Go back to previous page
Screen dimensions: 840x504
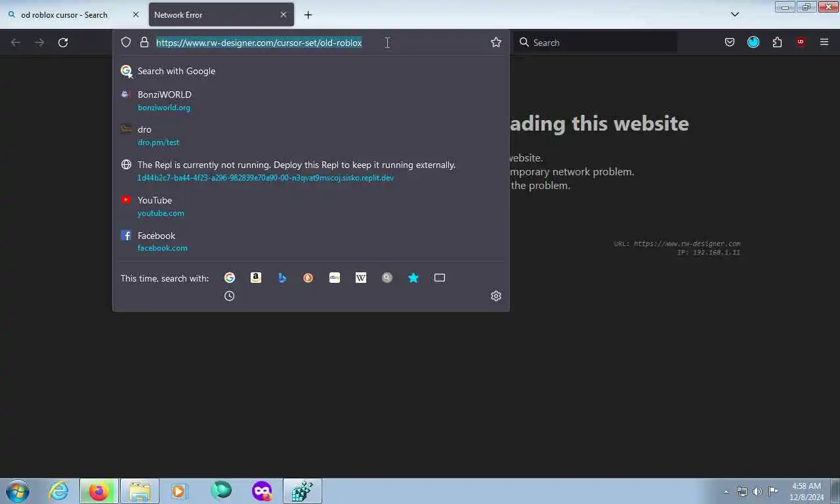[x=16, y=43]
